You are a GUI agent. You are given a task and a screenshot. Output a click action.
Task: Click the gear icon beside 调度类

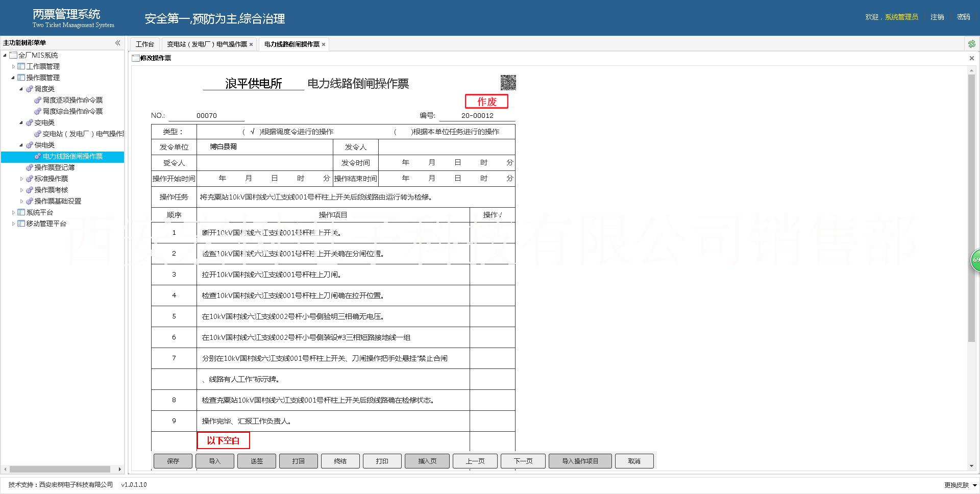[30, 89]
